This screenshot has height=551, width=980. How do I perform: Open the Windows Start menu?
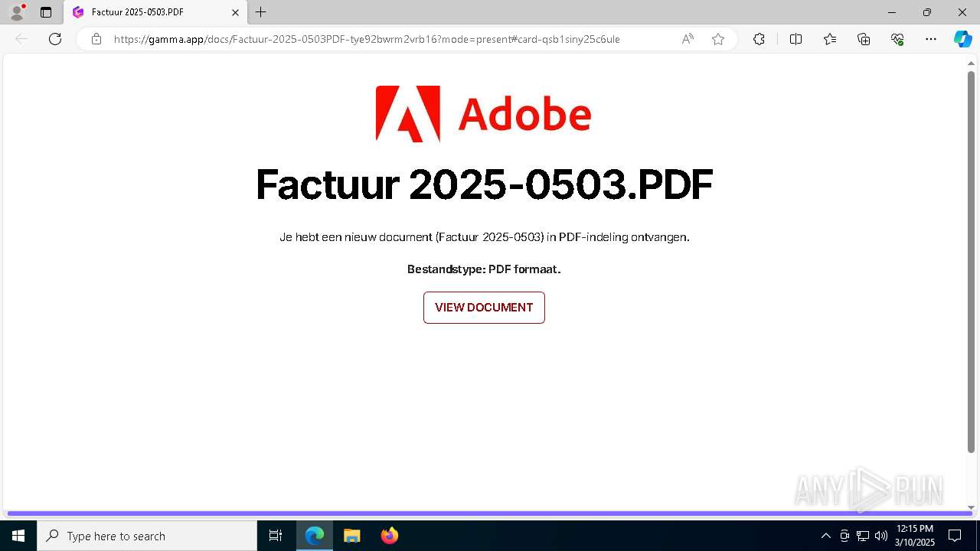point(18,536)
